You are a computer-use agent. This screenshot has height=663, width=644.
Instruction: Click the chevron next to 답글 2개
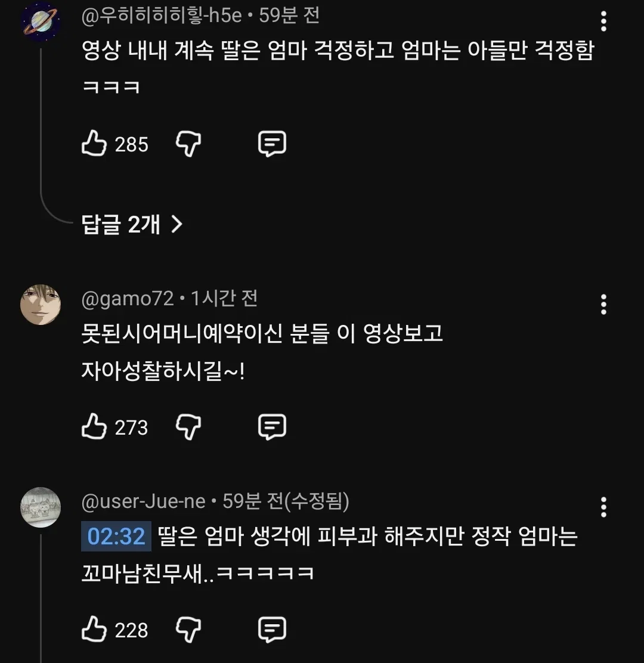[x=177, y=224]
